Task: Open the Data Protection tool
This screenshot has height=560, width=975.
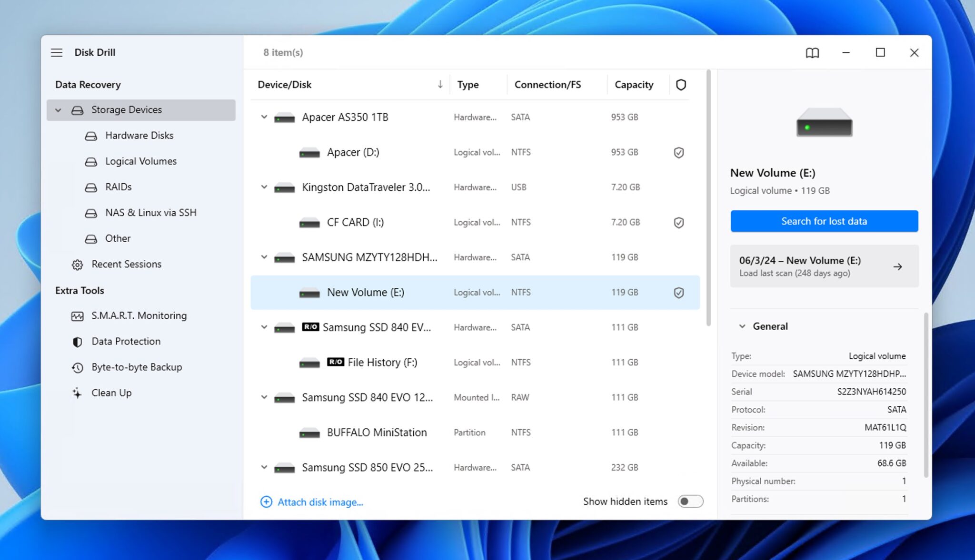Action: 126,341
